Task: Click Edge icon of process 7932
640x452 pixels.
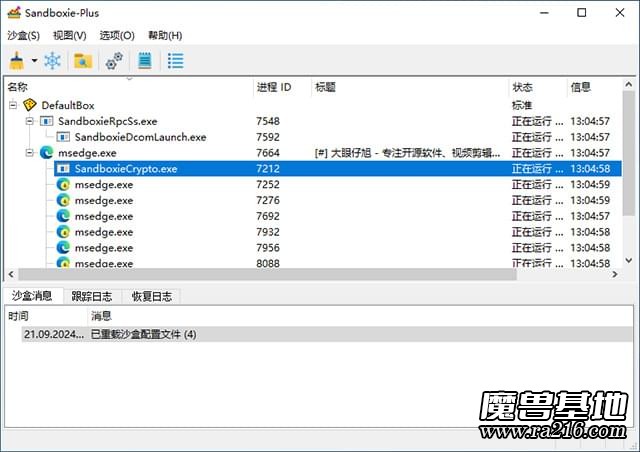Action: click(63, 232)
